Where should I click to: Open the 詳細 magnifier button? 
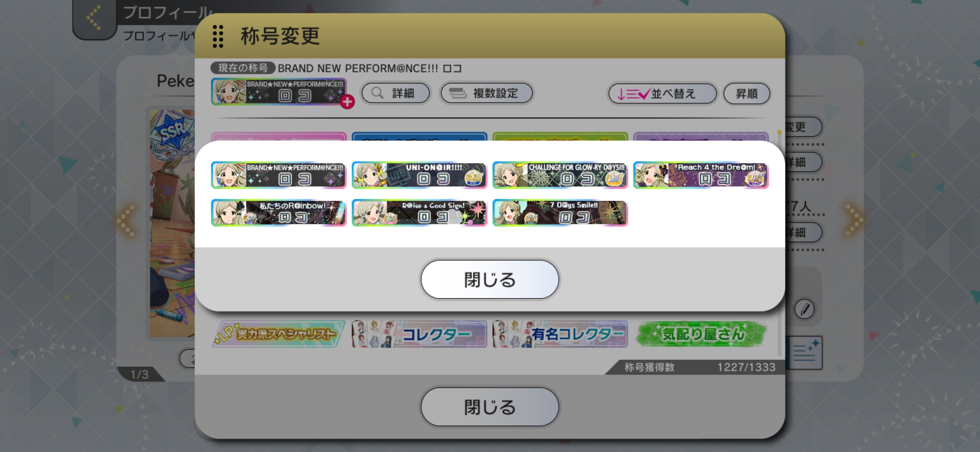point(396,93)
